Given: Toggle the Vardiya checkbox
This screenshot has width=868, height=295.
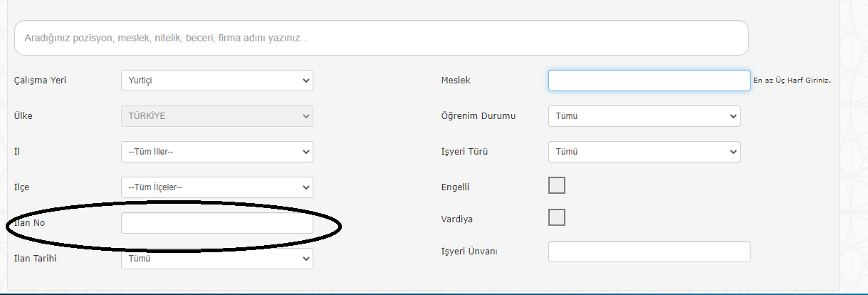Looking at the screenshot, I should [x=557, y=217].
